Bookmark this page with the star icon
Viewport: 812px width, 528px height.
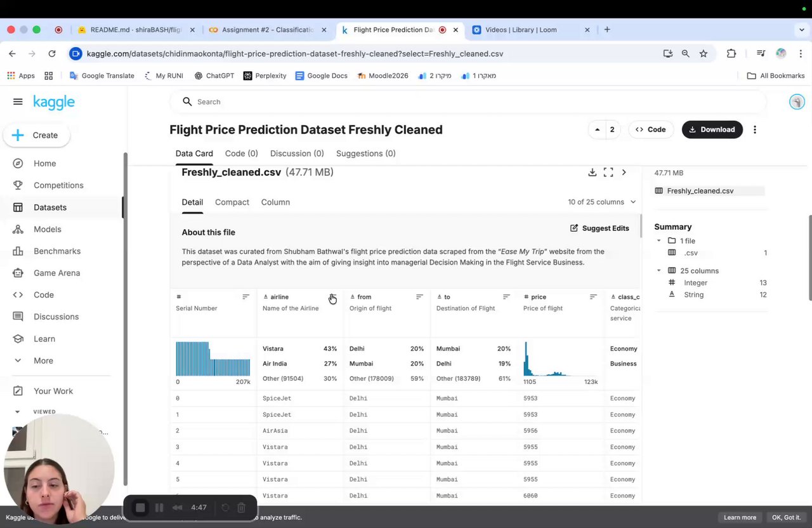coord(704,54)
